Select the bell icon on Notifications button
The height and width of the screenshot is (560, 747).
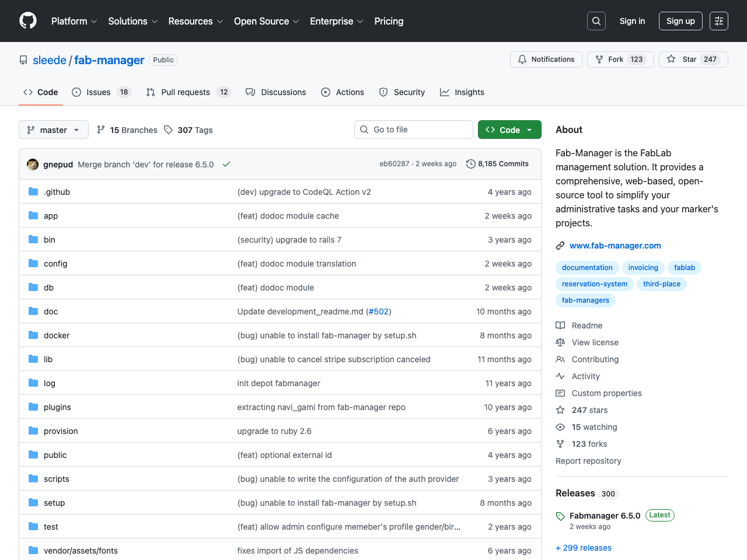[x=522, y=59]
